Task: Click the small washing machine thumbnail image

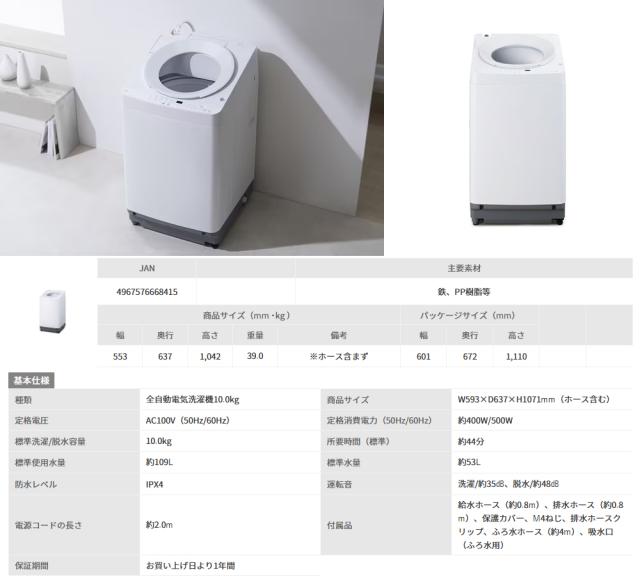Action: (52, 311)
